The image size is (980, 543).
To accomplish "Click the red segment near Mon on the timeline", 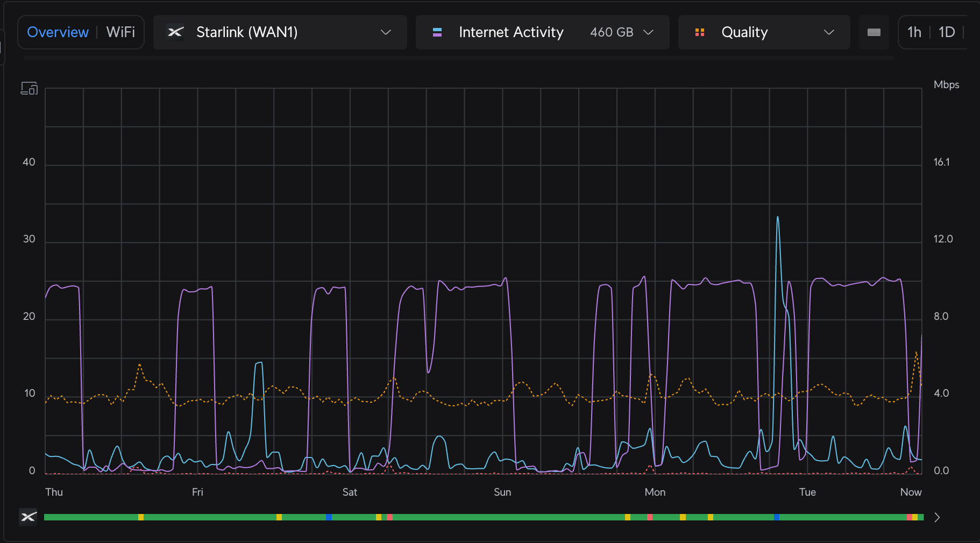I will [x=650, y=517].
